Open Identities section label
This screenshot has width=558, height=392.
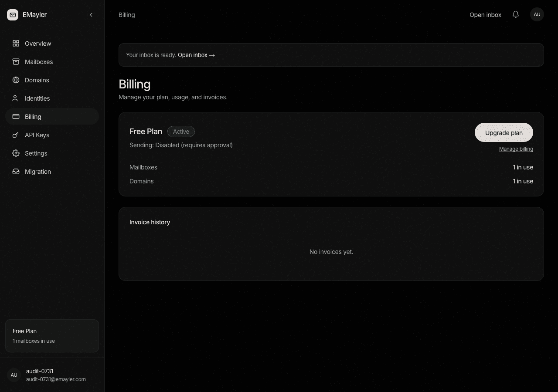click(x=37, y=98)
